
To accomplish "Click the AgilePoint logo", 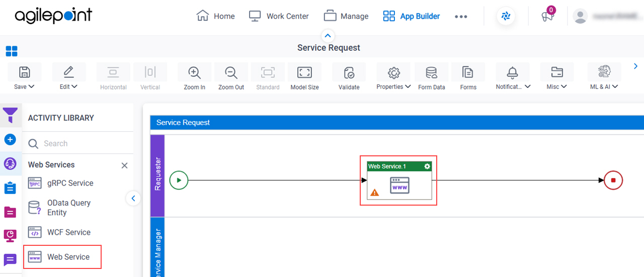I will click(x=53, y=16).
